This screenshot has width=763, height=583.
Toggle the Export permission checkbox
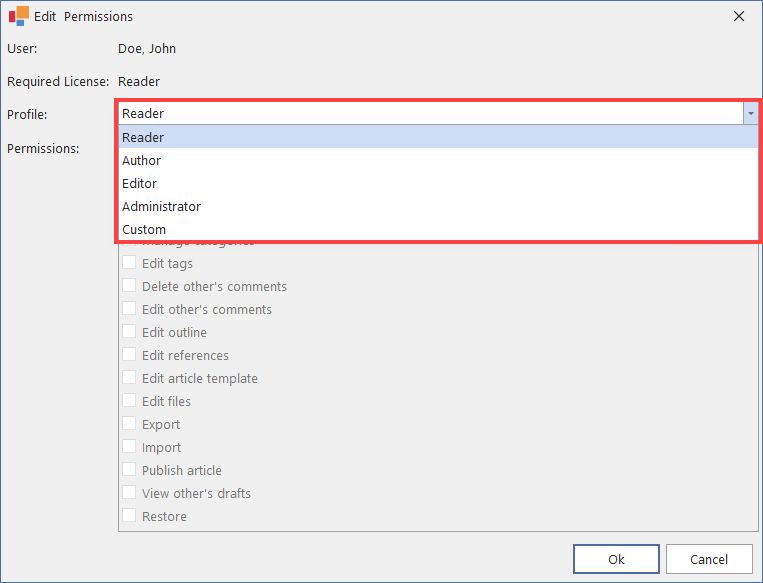[x=130, y=425]
